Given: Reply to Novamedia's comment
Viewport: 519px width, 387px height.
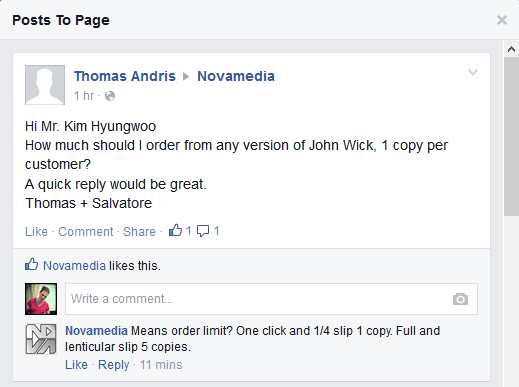Looking at the screenshot, I should (114, 365).
